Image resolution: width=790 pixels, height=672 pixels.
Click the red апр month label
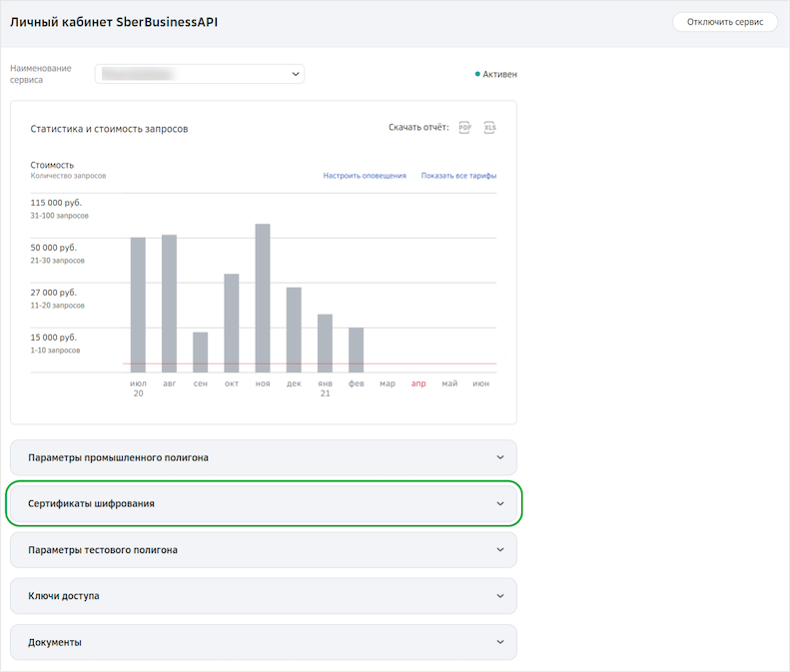(418, 383)
